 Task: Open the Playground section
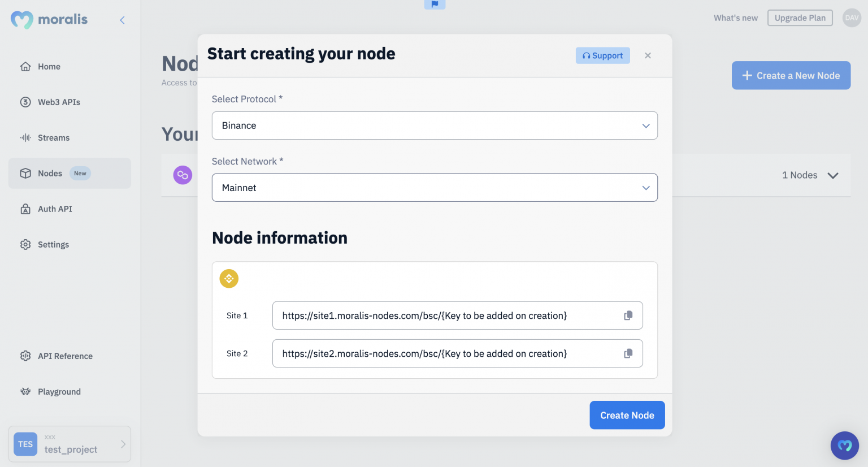click(x=58, y=391)
